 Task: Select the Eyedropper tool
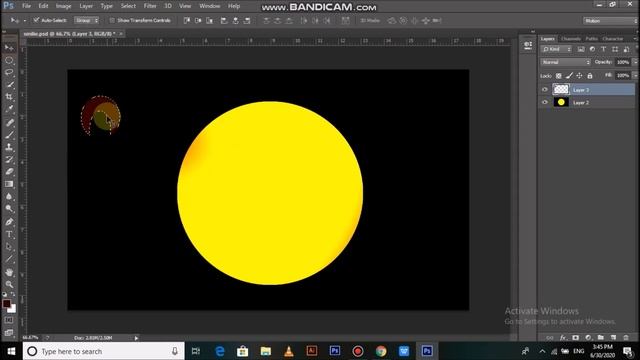pos(9,109)
